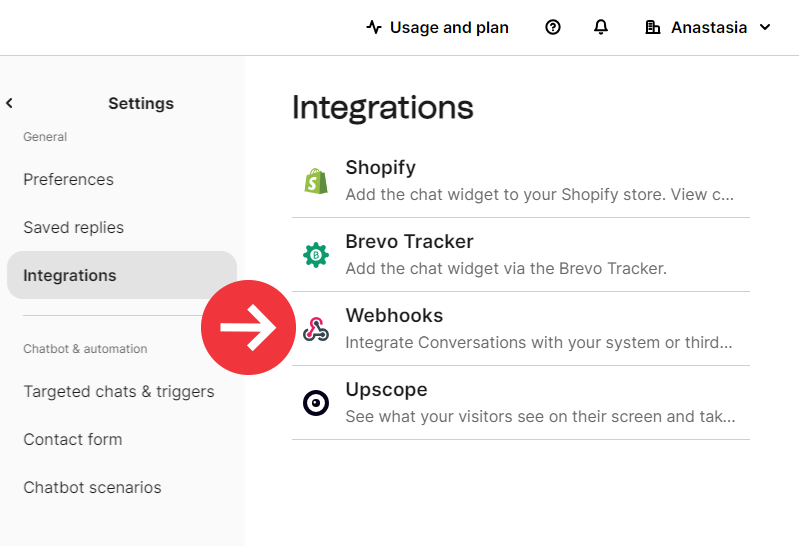Viewport: 799px width, 546px height.
Task: Open Chatbot scenarios settings
Action: pos(92,487)
